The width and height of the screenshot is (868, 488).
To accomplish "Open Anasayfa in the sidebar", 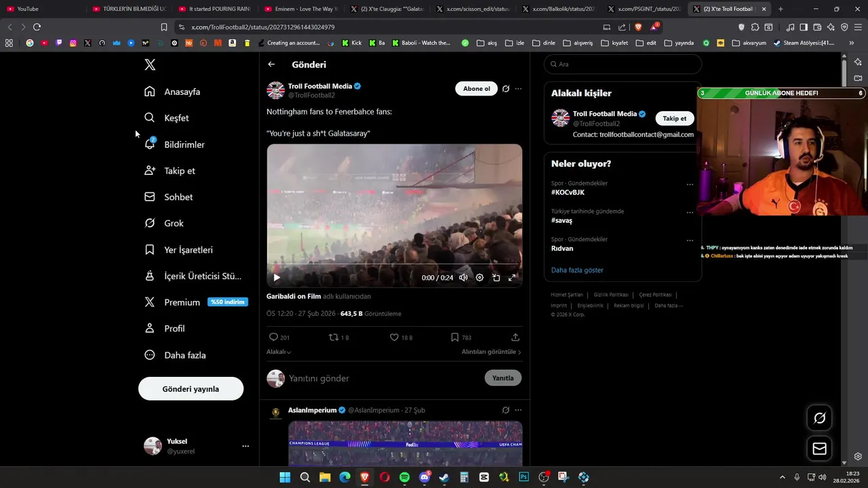I will (172, 91).
